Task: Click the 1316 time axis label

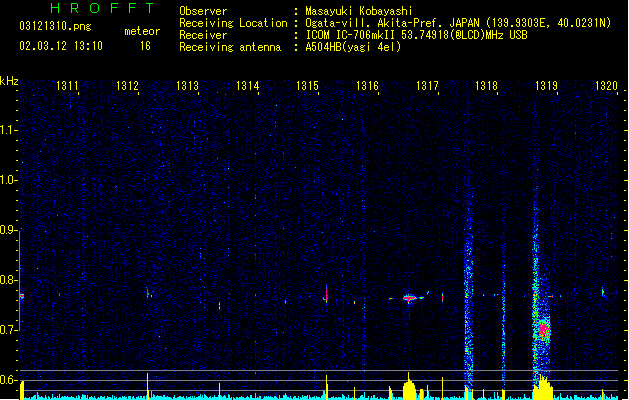Action: point(367,85)
